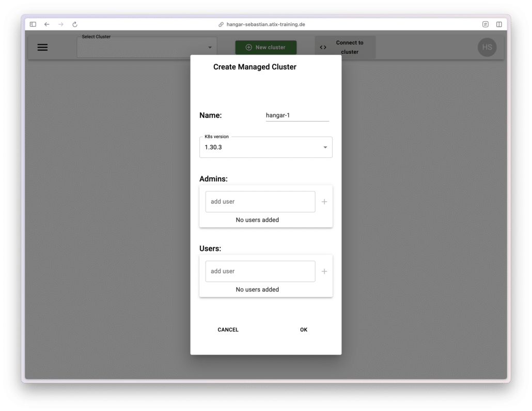Go back with the browser back arrow
Image resolution: width=532 pixels, height=411 pixels.
point(47,24)
